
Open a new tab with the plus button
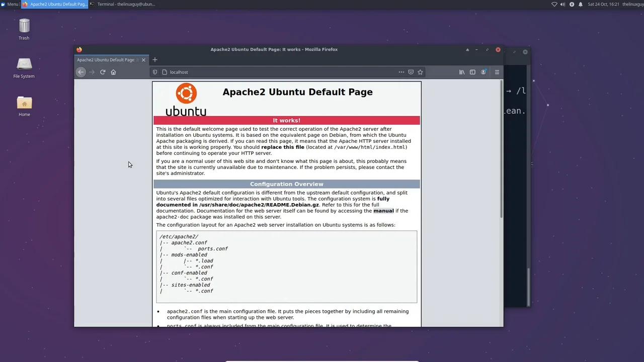click(x=154, y=60)
